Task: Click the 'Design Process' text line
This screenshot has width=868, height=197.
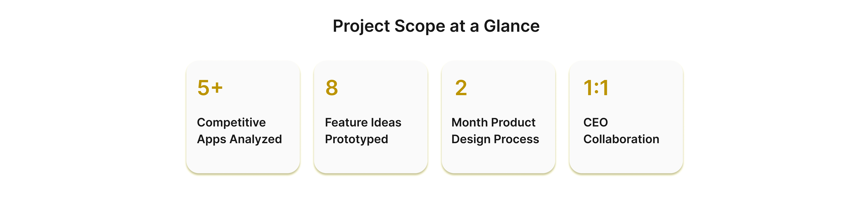Action: click(495, 139)
